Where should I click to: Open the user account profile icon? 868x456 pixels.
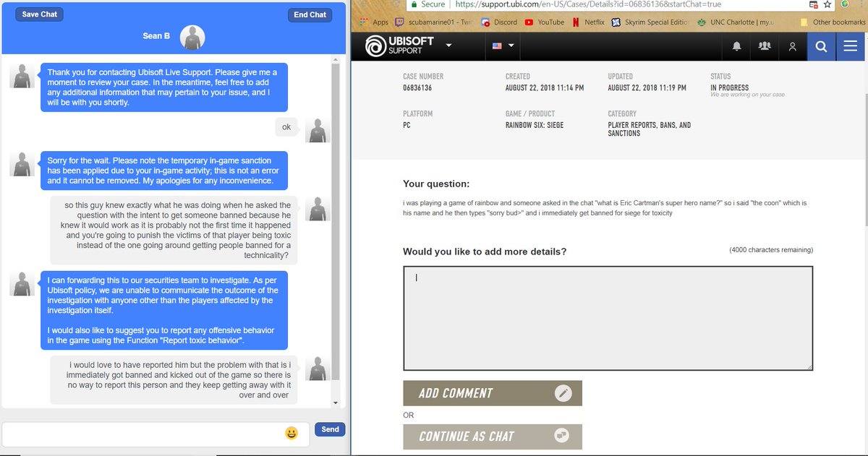pos(793,47)
